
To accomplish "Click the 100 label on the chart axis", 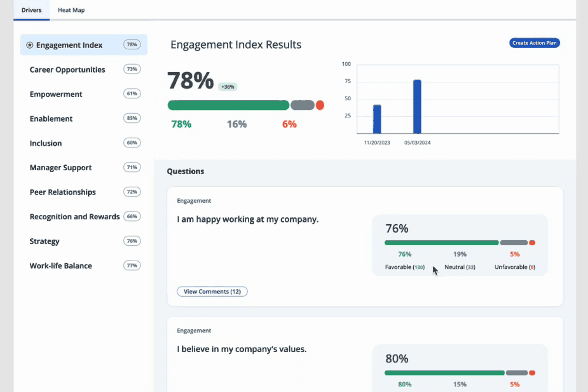I will [x=346, y=64].
